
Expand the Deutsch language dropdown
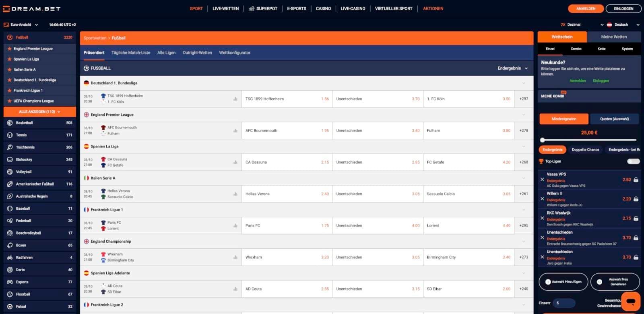pyautogui.click(x=623, y=25)
